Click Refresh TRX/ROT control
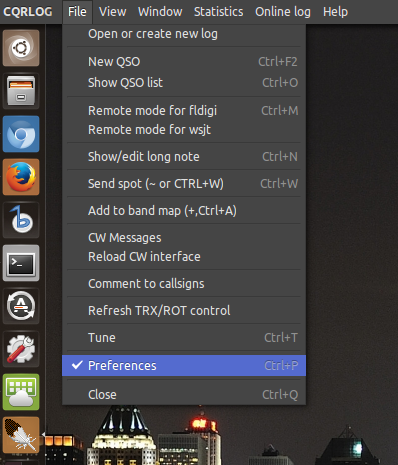398x465 pixels. click(184, 311)
